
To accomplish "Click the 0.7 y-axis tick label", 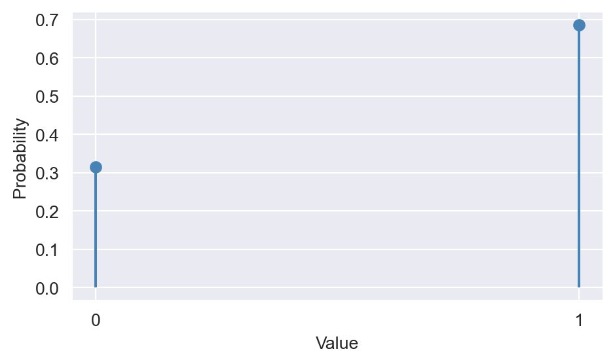I will point(47,20).
